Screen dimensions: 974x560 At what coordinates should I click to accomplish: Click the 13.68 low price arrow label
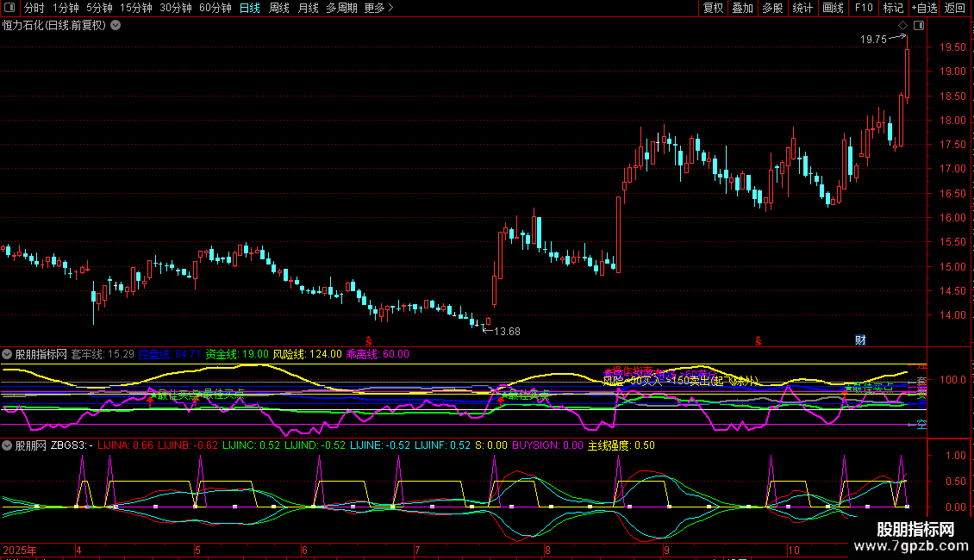pos(507,331)
